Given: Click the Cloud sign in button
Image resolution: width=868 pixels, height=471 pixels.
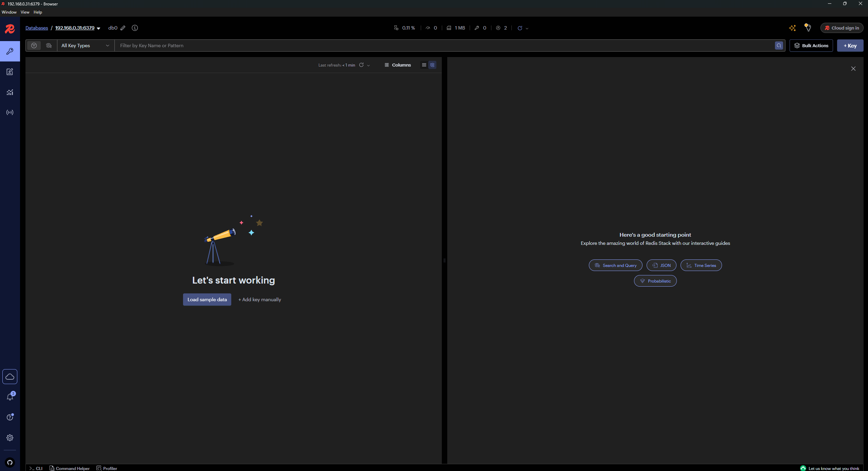Looking at the screenshot, I should tap(842, 28).
